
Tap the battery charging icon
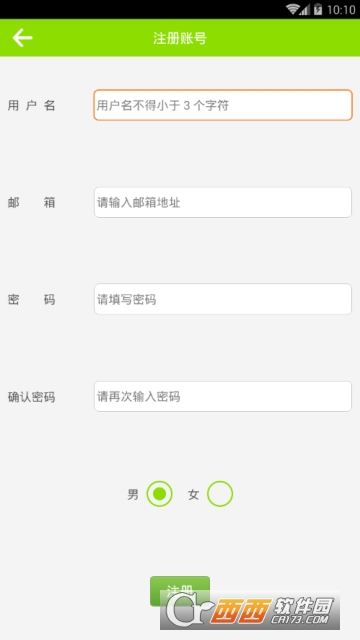318,9
